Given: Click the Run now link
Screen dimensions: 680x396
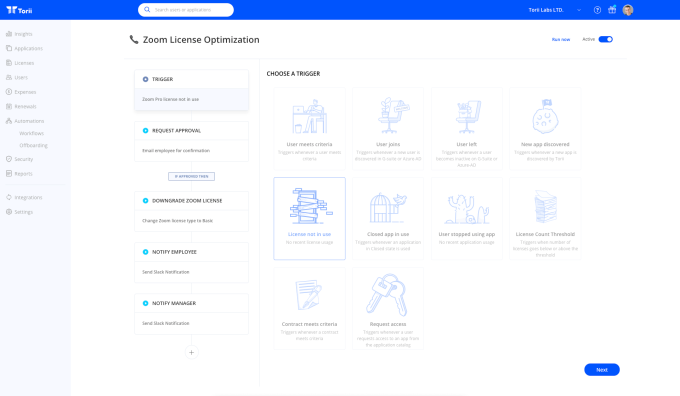Looking at the screenshot, I should tap(561, 39).
